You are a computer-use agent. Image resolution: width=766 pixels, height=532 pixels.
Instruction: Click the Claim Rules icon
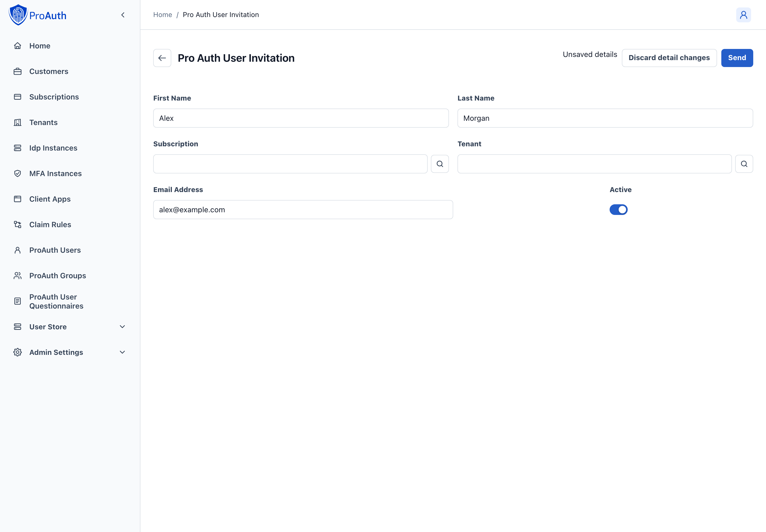(x=18, y=225)
